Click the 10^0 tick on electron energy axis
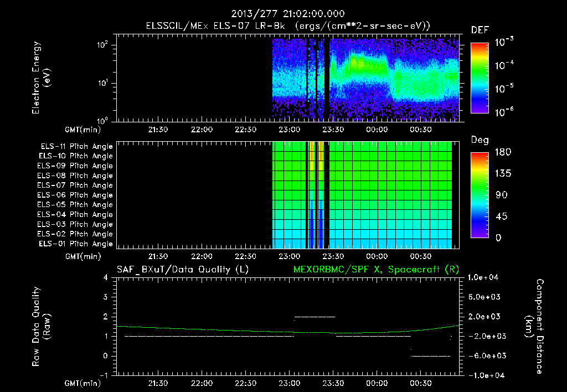 (x=102, y=121)
